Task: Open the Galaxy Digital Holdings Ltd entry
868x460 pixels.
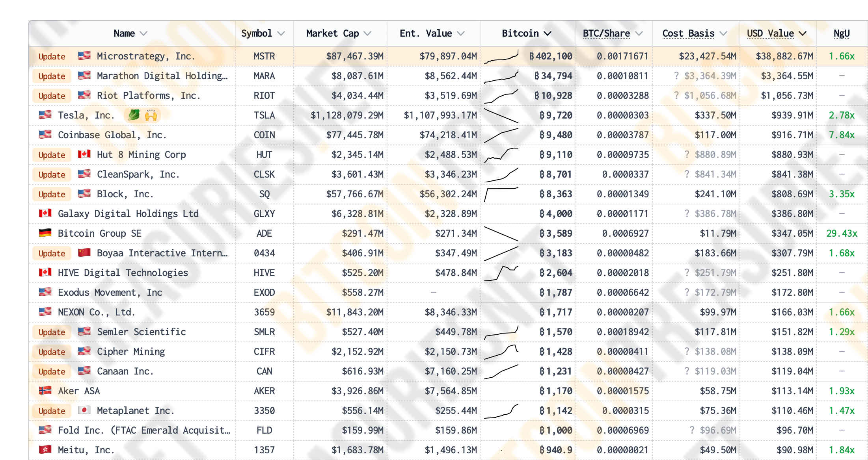Action: click(128, 214)
